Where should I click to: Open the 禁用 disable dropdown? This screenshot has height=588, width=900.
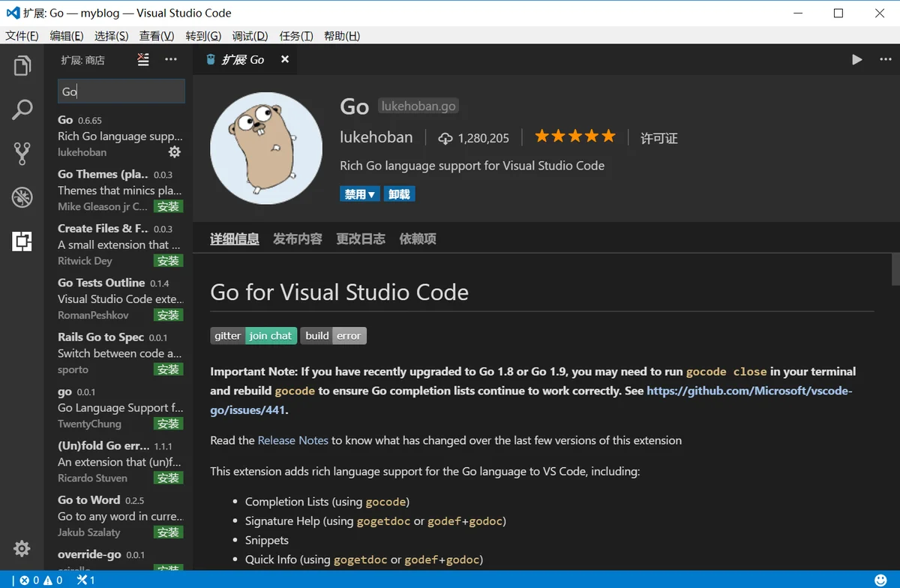tap(360, 194)
